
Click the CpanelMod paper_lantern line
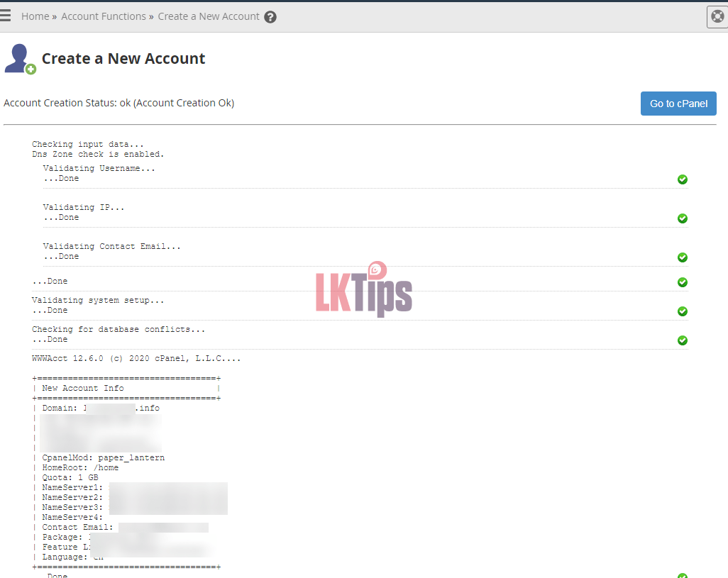click(103, 458)
